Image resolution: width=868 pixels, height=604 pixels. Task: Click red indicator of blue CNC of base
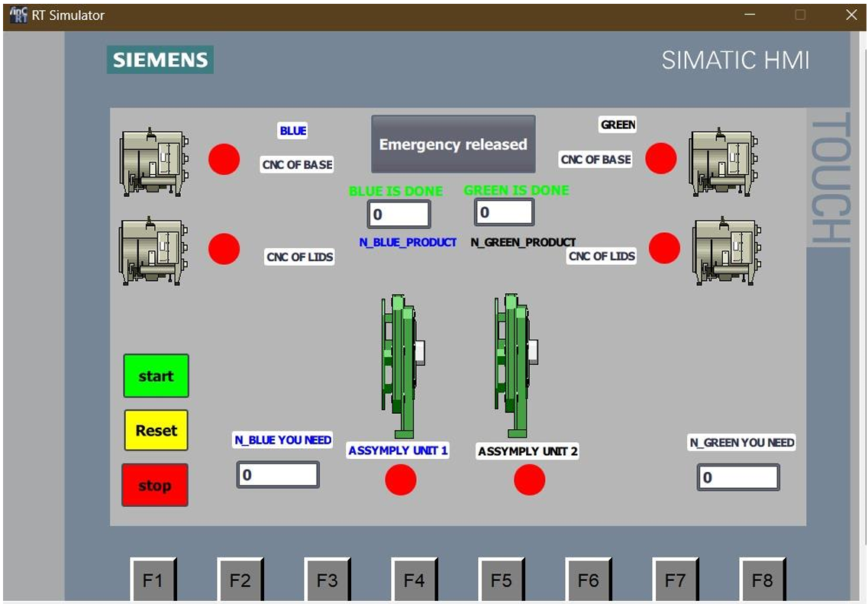(x=224, y=160)
